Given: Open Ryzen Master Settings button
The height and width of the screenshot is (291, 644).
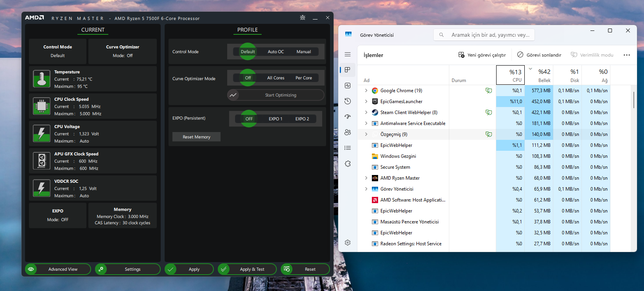Looking at the screenshot, I should [127, 269].
